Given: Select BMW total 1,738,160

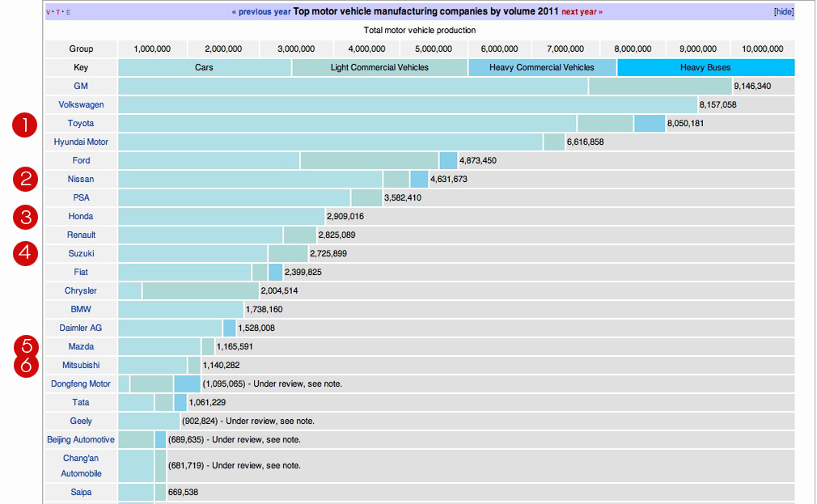Looking at the screenshot, I should 265,310.
